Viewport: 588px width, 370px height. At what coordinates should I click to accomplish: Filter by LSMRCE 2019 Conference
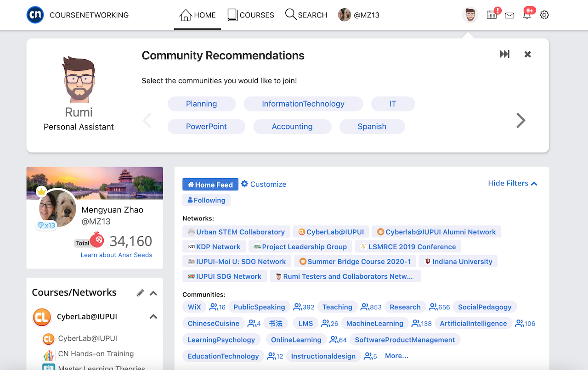click(408, 247)
